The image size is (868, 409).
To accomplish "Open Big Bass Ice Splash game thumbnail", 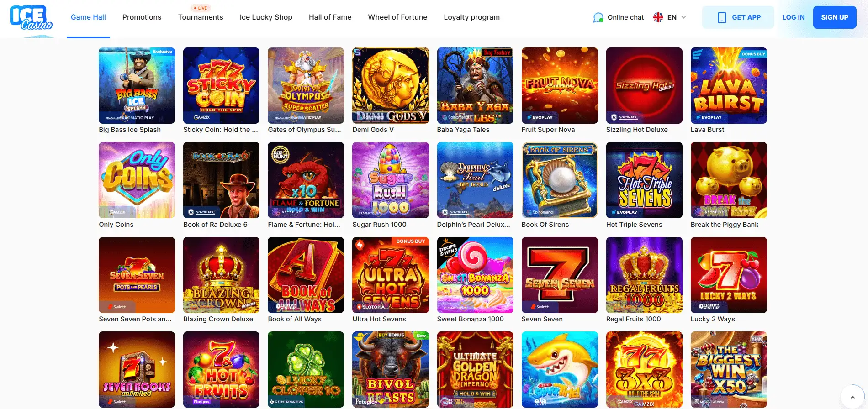I will tap(137, 85).
